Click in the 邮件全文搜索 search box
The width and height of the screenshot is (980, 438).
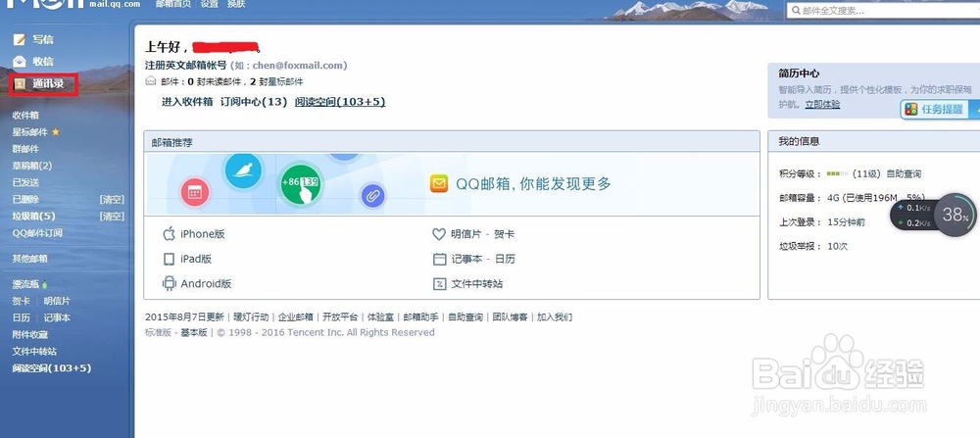click(x=882, y=11)
